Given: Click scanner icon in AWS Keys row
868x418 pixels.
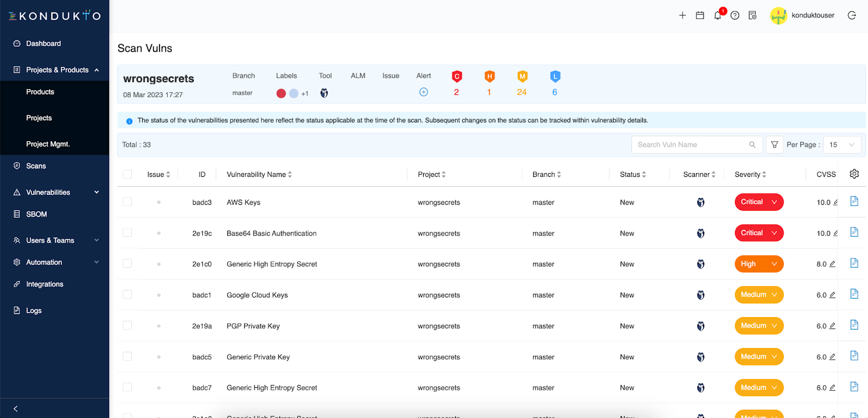Looking at the screenshot, I should [x=701, y=202].
